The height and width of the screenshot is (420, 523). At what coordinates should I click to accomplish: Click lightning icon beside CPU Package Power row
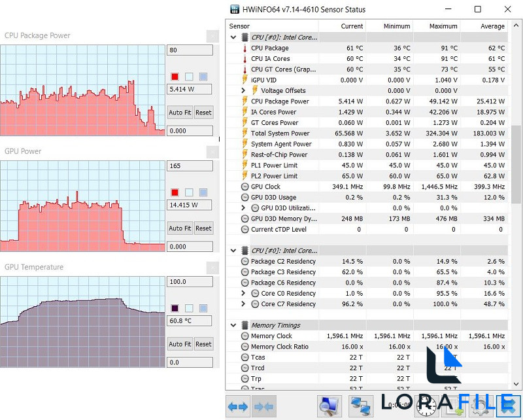coord(245,101)
